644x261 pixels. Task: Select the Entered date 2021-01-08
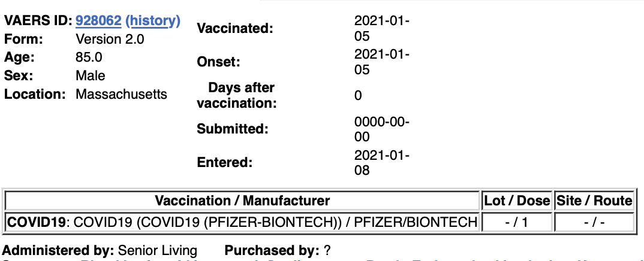(x=382, y=163)
